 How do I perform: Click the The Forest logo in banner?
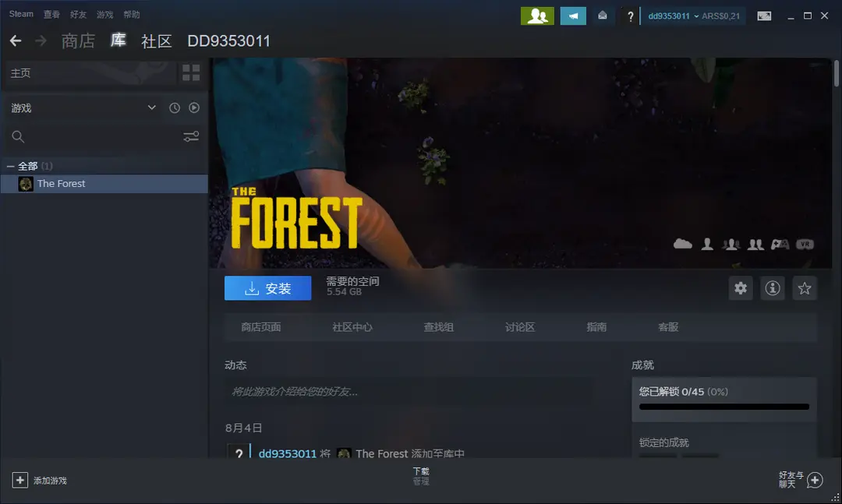pyautogui.click(x=297, y=218)
